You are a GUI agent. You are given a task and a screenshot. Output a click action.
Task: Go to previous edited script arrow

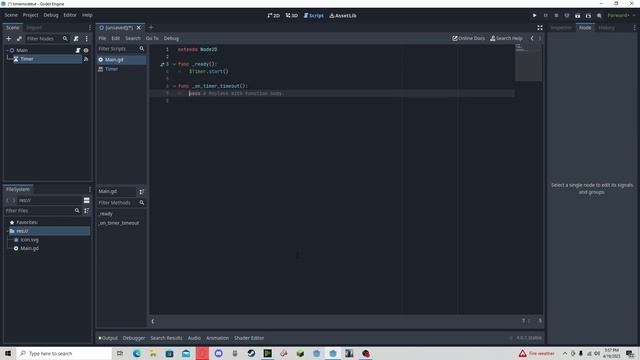coord(532,38)
